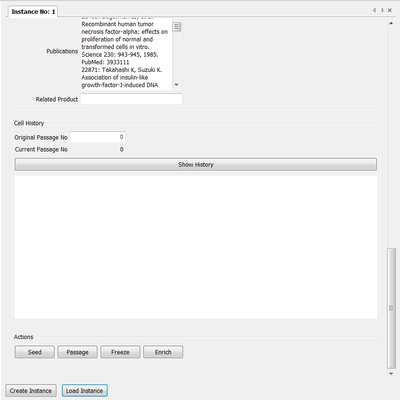The width and height of the screenshot is (400, 400).
Task: Click the Publications text box content
Action: (x=126, y=53)
